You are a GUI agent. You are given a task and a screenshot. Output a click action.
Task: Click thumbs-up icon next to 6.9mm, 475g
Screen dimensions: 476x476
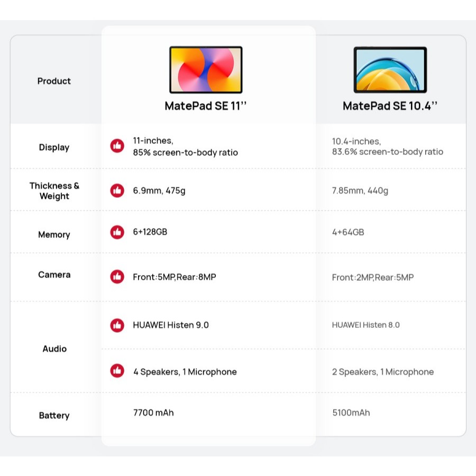(x=117, y=190)
